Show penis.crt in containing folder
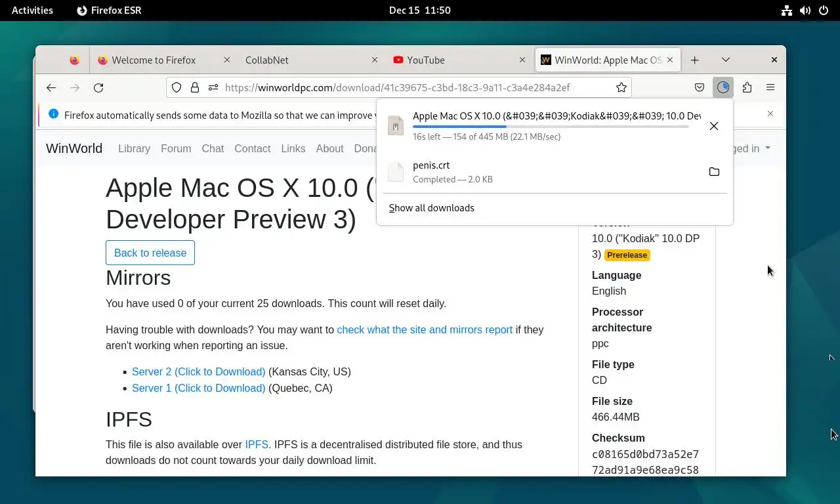 click(x=714, y=172)
